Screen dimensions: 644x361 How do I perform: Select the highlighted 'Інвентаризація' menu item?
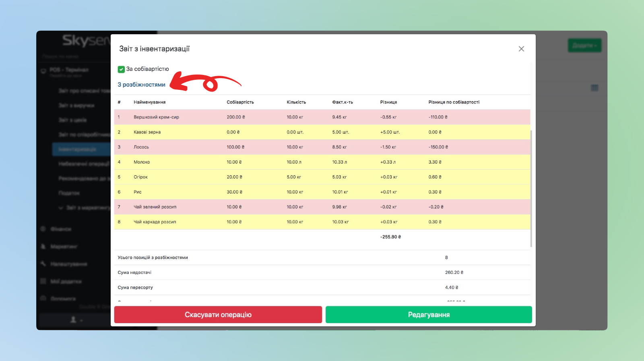(x=80, y=149)
